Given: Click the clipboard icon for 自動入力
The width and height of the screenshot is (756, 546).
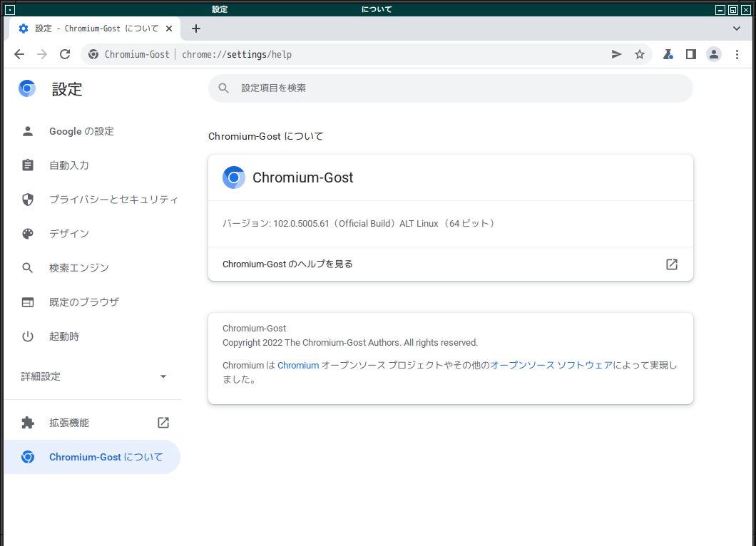Looking at the screenshot, I should pos(28,165).
